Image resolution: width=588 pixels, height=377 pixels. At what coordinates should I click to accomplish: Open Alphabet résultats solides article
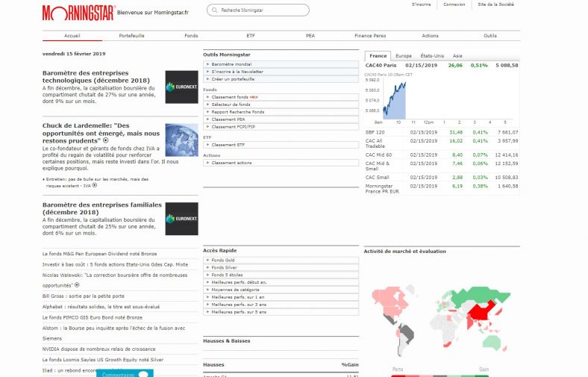click(101, 307)
